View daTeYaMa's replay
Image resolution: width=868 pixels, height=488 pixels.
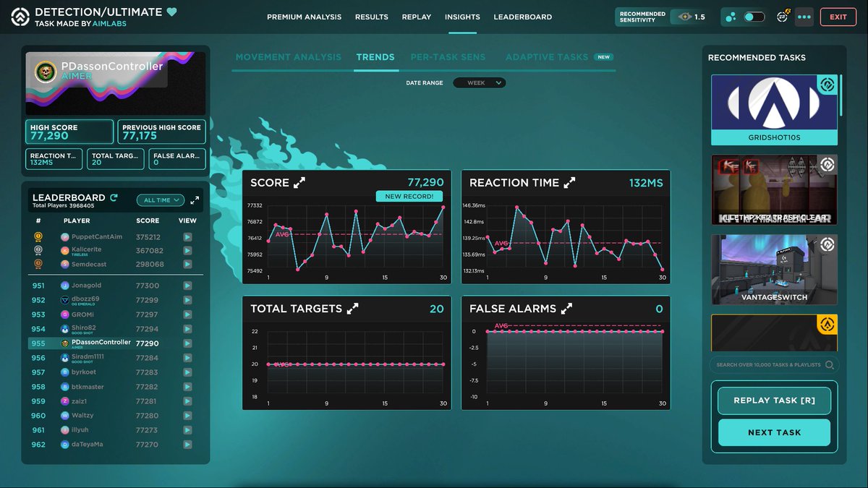(x=187, y=445)
